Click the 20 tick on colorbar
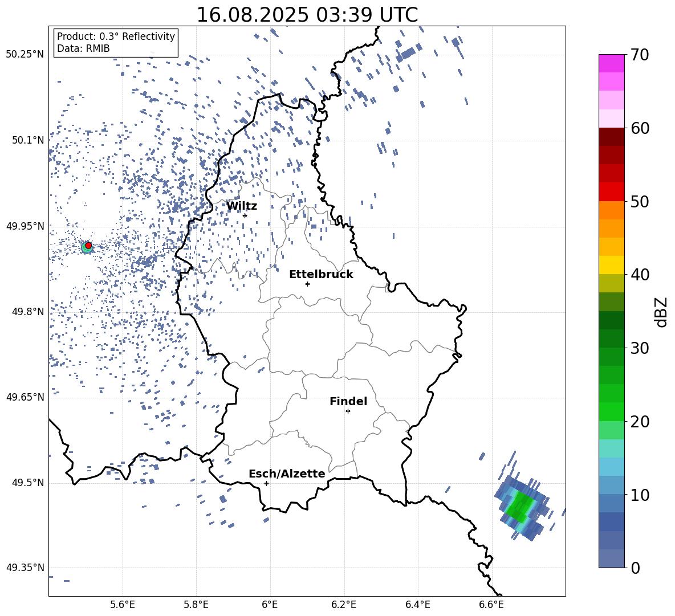This screenshot has height=616, width=675. click(x=640, y=422)
